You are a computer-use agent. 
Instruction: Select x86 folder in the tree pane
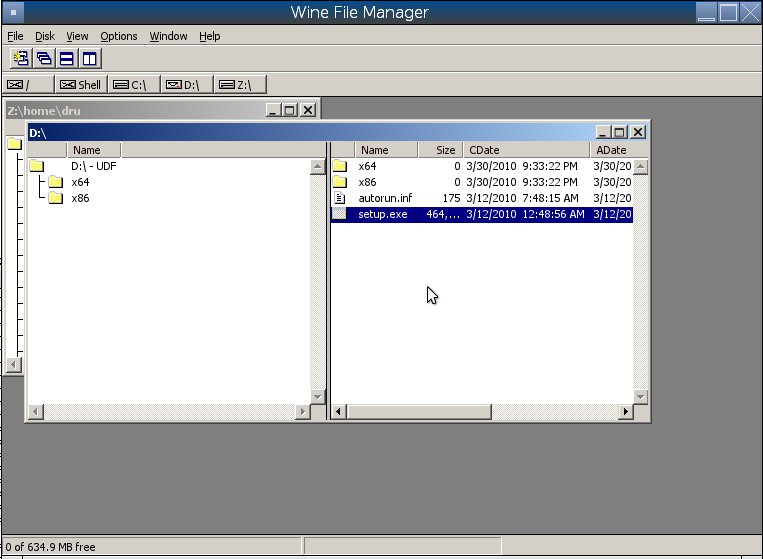tap(80, 198)
